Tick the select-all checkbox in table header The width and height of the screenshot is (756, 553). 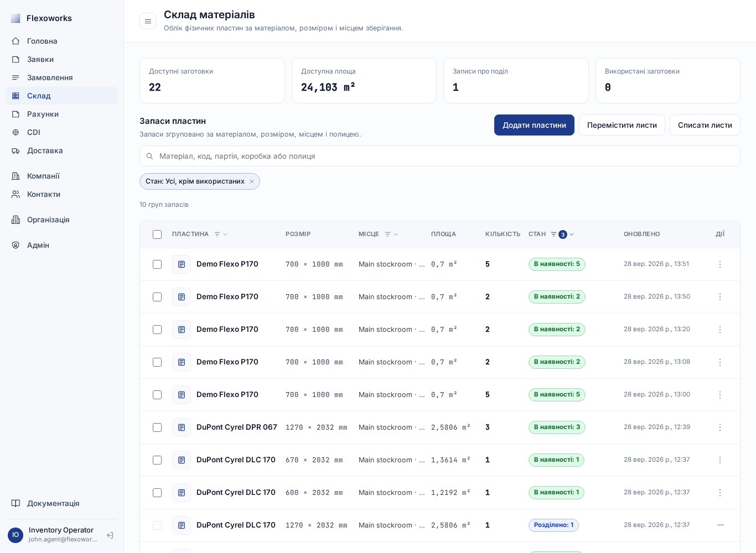[x=157, y=234]
